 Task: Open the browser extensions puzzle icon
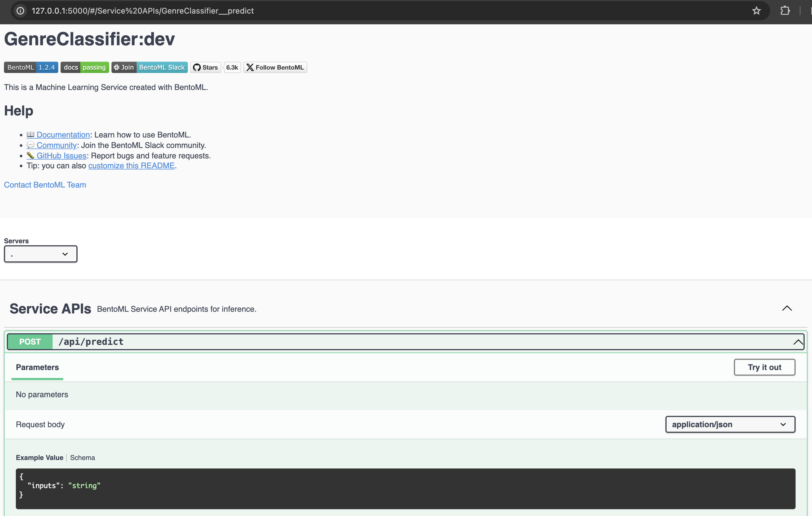(785, 11)
